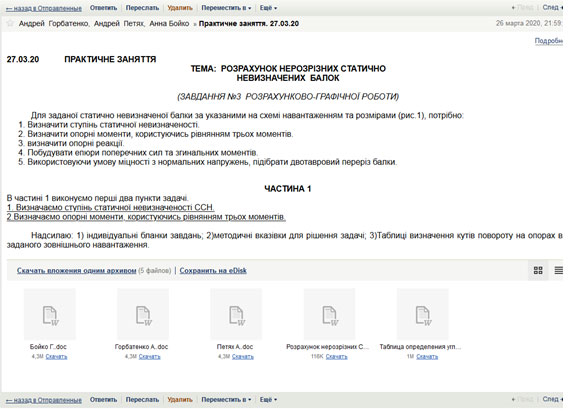Download Петях А..doc via Скачать

click(243, 357)
